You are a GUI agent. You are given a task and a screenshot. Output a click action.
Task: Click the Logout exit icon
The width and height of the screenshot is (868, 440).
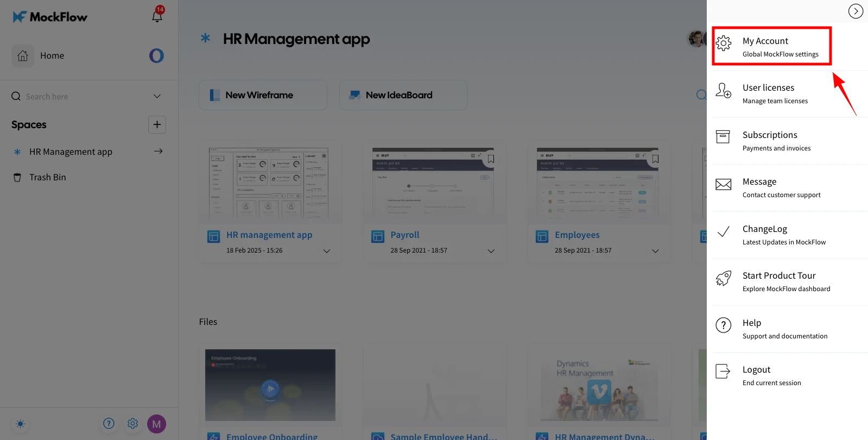pos(723,372)
